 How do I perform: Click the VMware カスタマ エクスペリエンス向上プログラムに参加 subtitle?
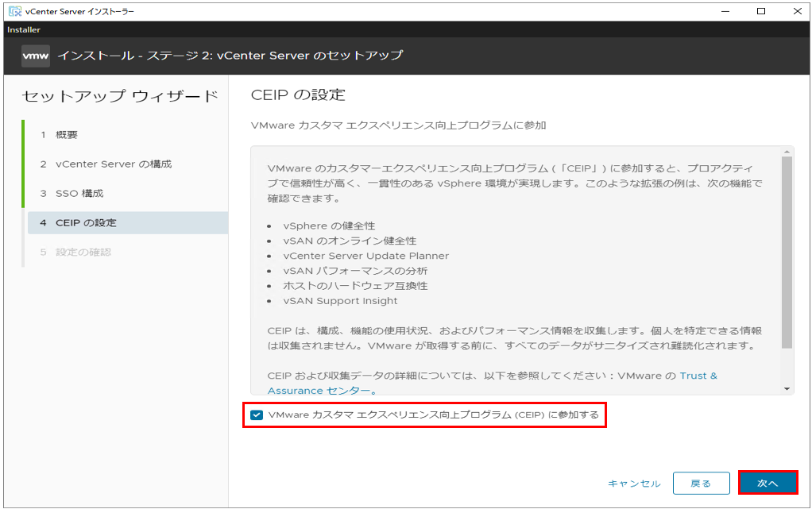click(x=398, y=125)
